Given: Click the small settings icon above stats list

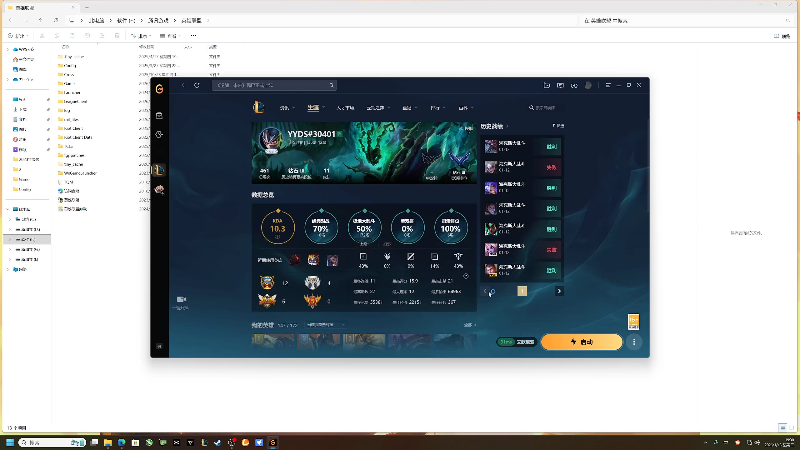Looking at the screenshot, I should (x=466, y=276).
